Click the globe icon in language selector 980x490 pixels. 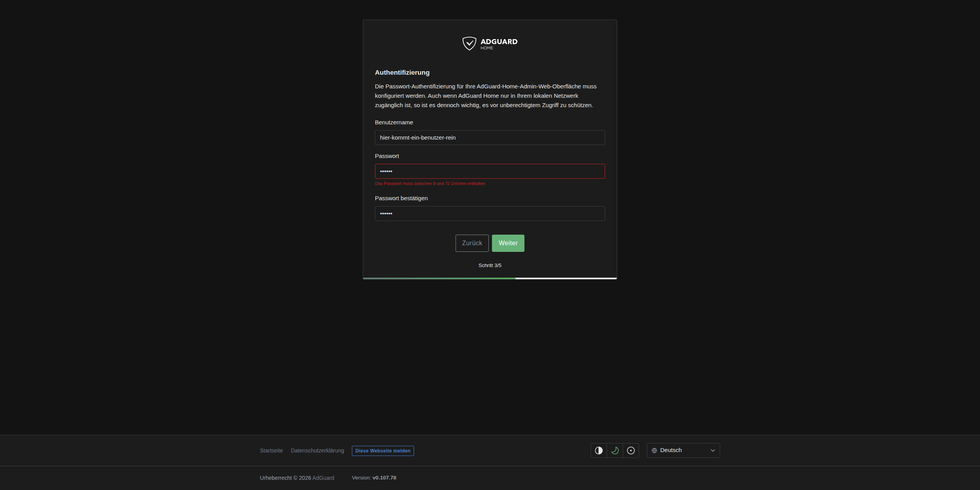(x=654, y=451)
